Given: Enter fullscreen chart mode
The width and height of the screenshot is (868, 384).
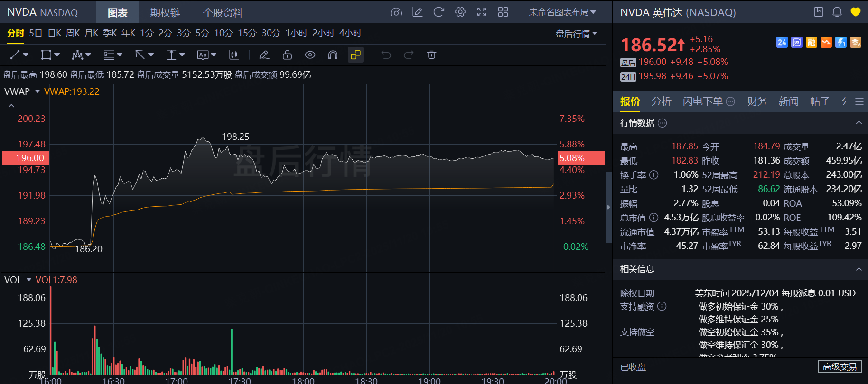Looking at the screenshot, I should pyautogui.click(x=481, y=12).
